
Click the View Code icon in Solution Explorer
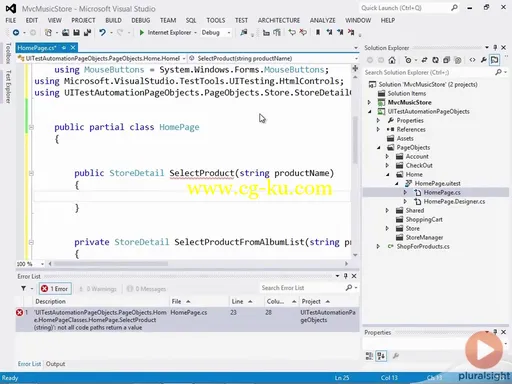point(472,60)
